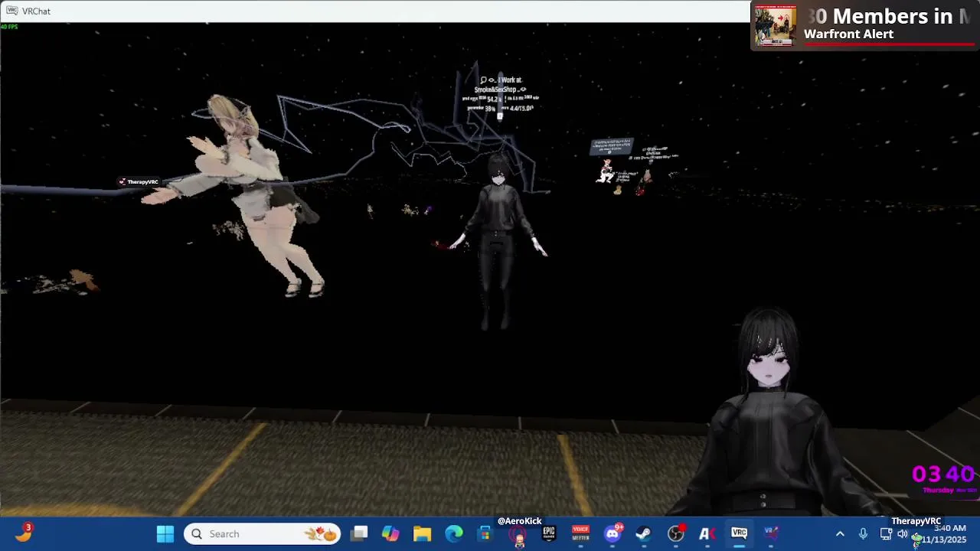Switch to OBS Studio
The height and width of the screenshot is (551, 980).
[x=675, y=533]
